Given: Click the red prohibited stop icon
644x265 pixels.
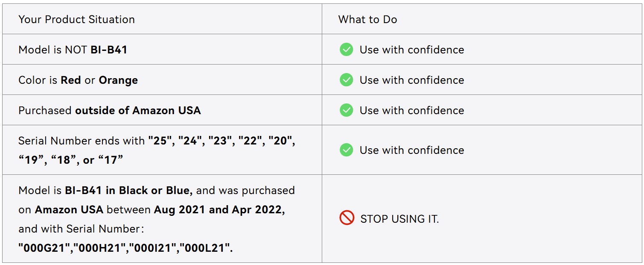Looking at the screenshot, I should pyautogui.click(x=347, y=218).
